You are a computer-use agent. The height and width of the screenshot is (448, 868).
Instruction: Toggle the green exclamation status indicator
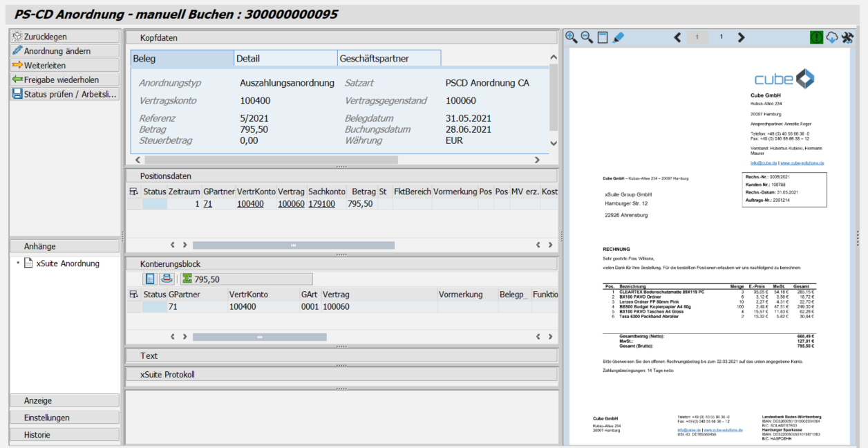[817, 37]
